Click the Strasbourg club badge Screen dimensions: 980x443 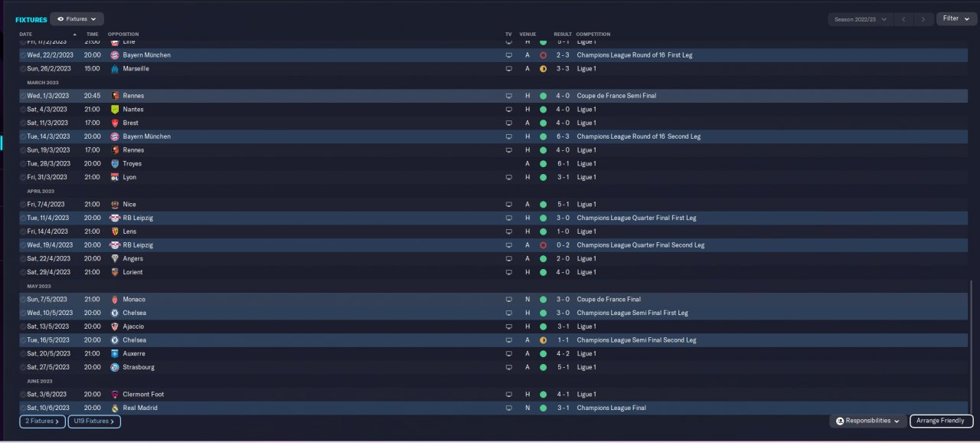(x=115, y=367)
